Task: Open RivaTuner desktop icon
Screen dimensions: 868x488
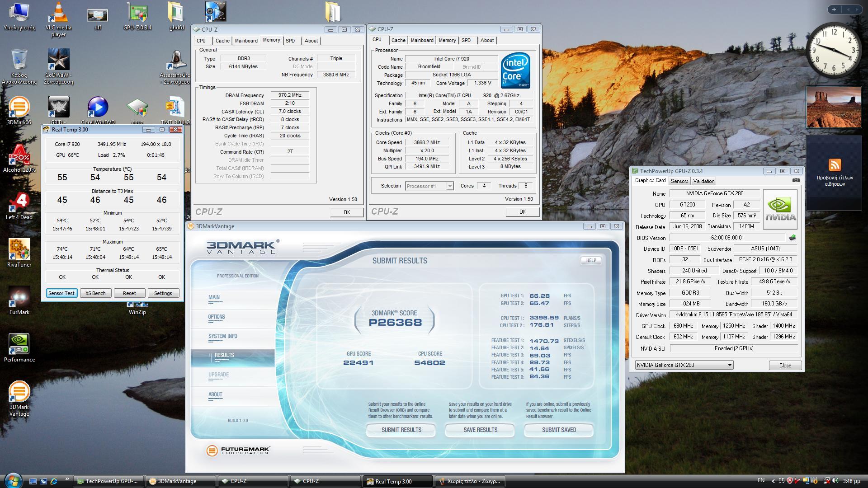Action: (x=19, y=253)
